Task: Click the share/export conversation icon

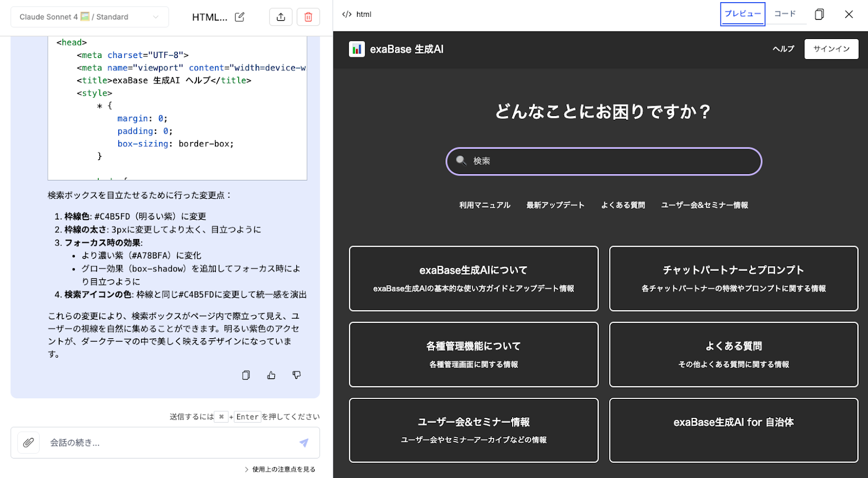Action: click(x=280, y=17)
